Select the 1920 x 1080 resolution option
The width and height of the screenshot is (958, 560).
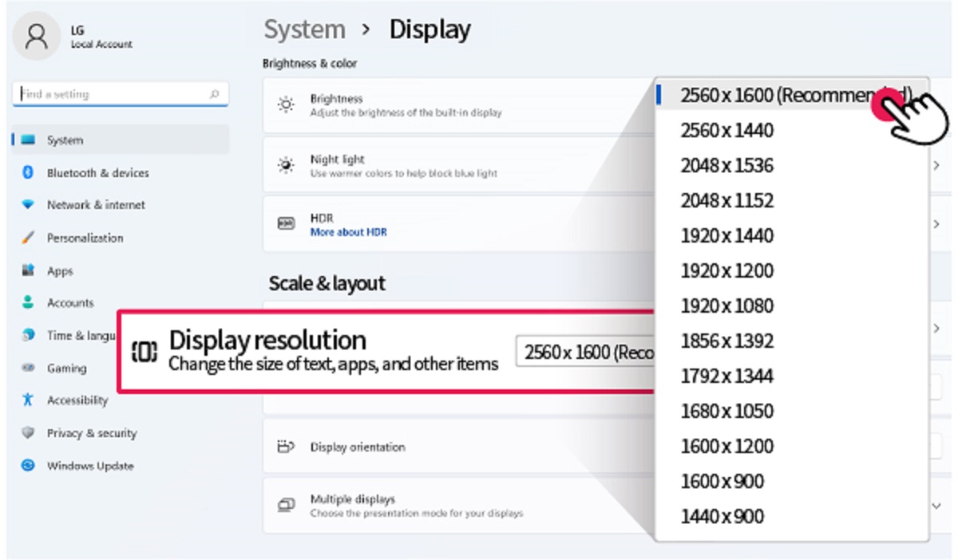(726, 306)
